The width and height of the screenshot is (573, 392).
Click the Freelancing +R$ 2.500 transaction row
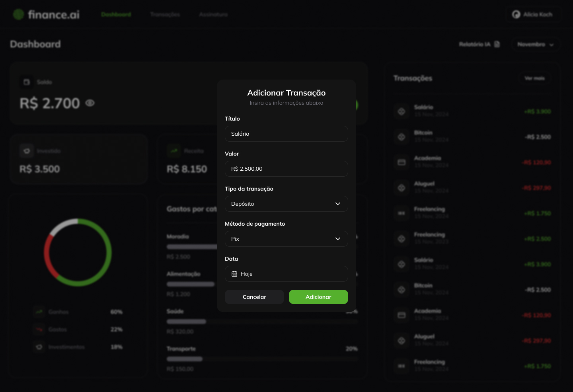point(472,239)
